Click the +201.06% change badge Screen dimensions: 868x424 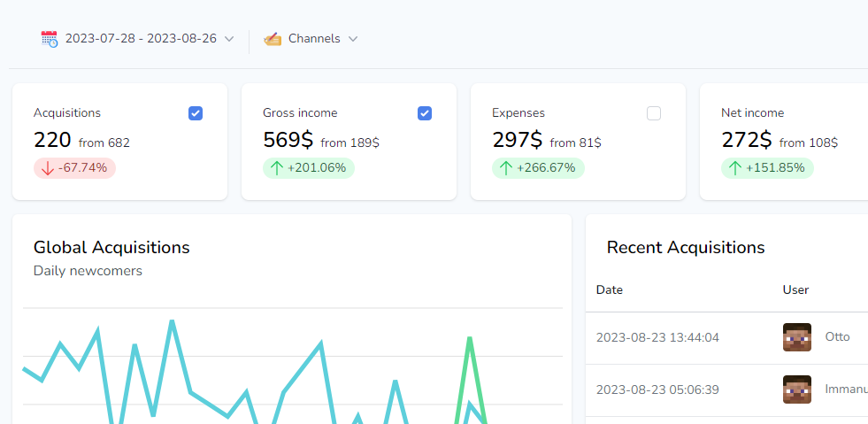point(309,167)
